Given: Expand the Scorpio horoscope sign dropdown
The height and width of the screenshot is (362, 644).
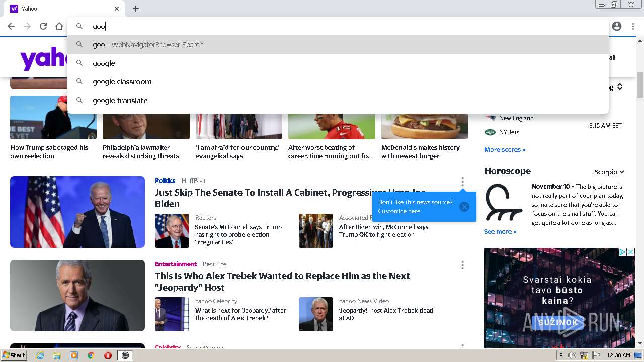Looking at the screenshot, I should pos(609,172).
